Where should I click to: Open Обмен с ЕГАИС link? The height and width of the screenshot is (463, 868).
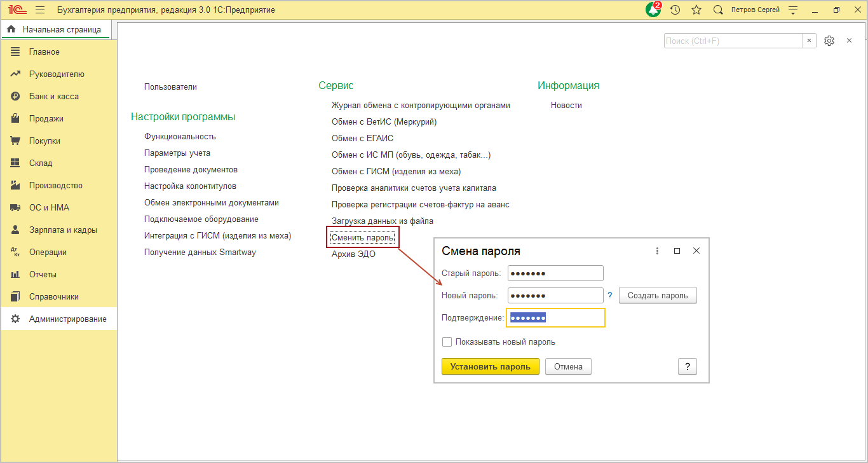362,139
